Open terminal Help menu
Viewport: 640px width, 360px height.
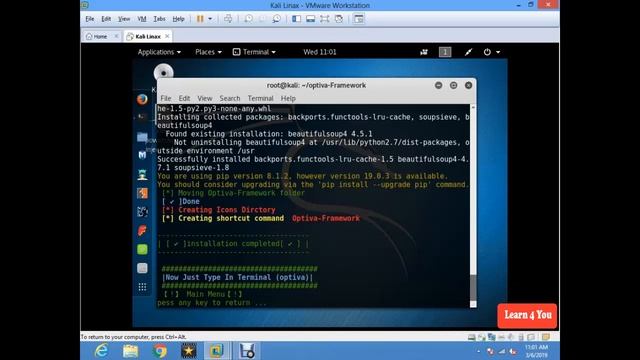tap(288, 98)
